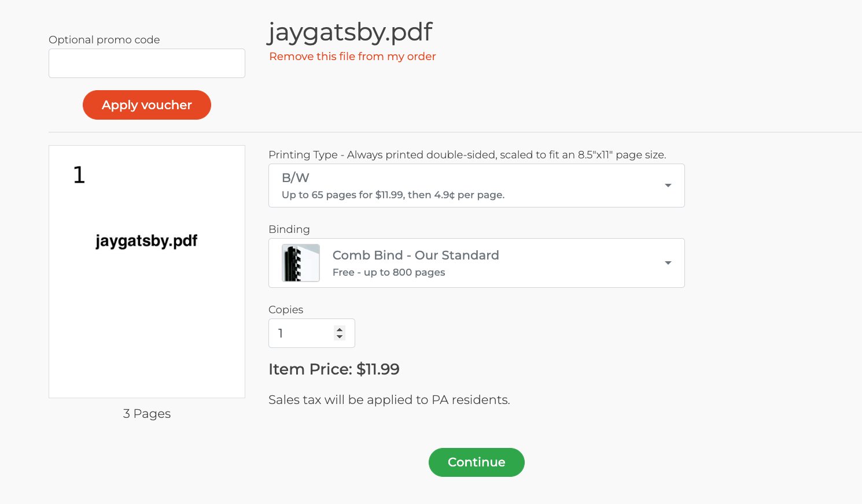Click the Optional promo code label

104,40
